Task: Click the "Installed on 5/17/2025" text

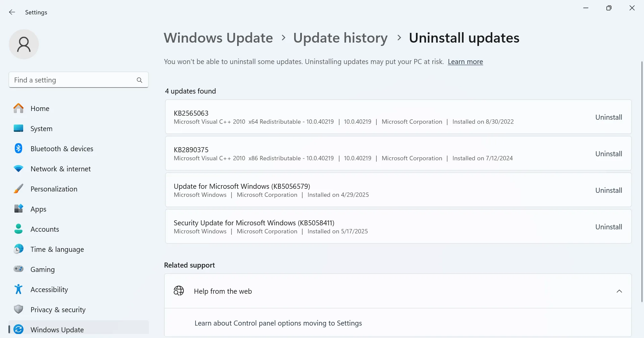Action: tap(337, 231)
